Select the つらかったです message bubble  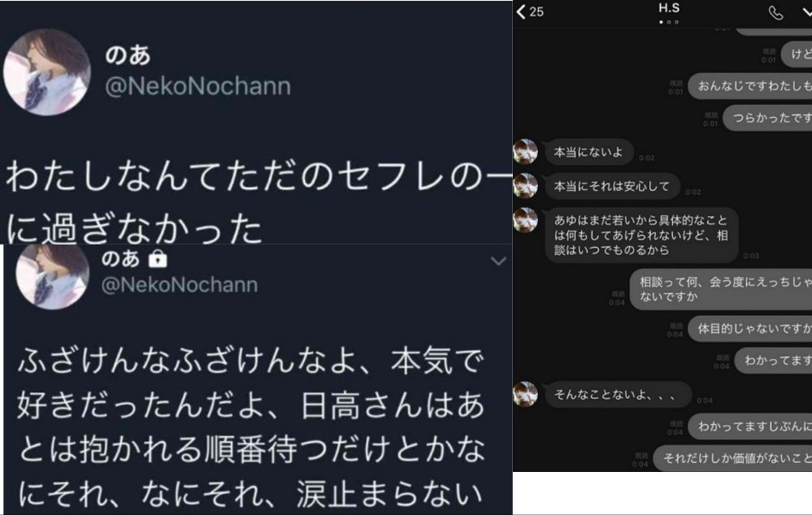(766, 119)
